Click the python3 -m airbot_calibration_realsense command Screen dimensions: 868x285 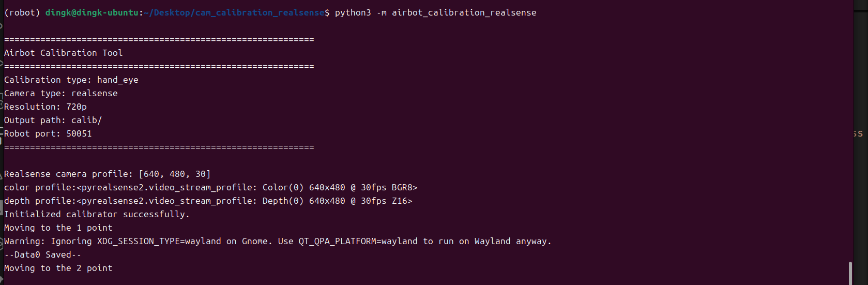(x=435, y=12)
